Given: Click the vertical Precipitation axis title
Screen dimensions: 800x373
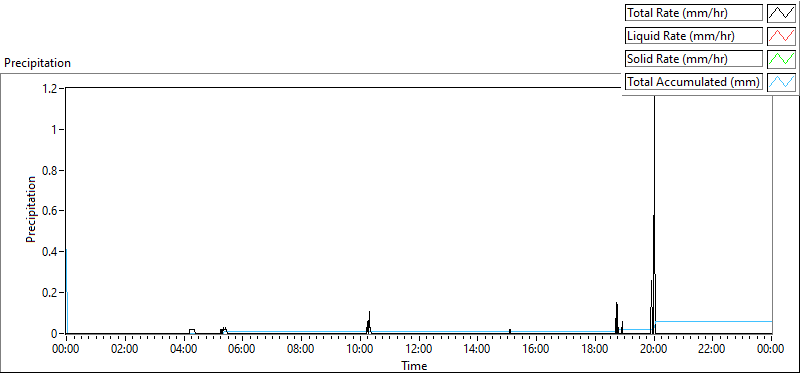Looking at the screenshot, I should click(x=31, y=210).
